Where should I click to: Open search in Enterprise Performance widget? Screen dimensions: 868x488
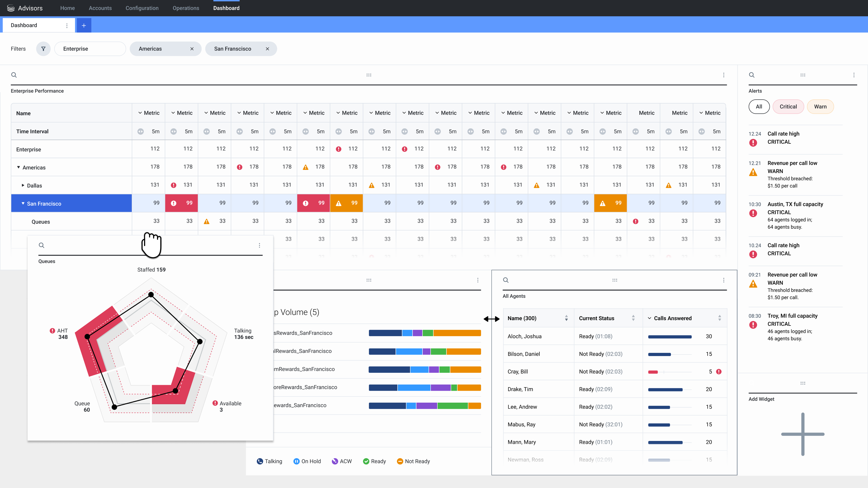(14, 75)
